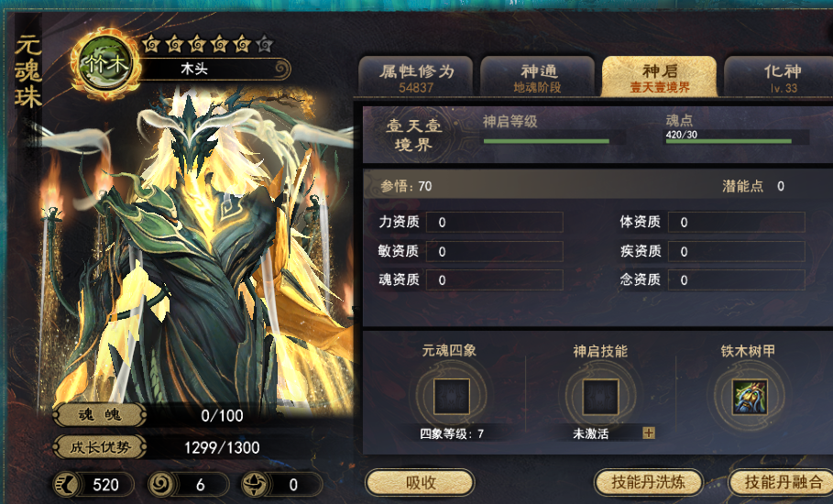Switch to the 神通 tab
This screenshot has width=833, height=504.
(537, 76)
